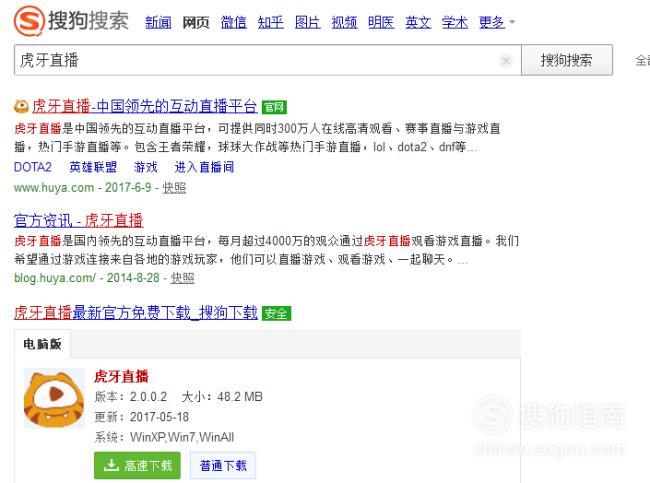Screen dimensions: 650x483
Task: Click the green 安全 badge
Action: point(276,313)
